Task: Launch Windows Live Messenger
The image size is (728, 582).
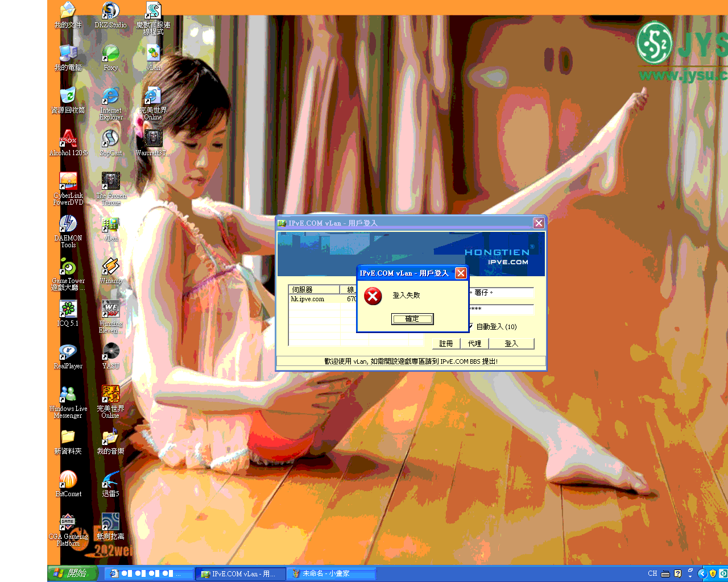Action: point(68,395)
